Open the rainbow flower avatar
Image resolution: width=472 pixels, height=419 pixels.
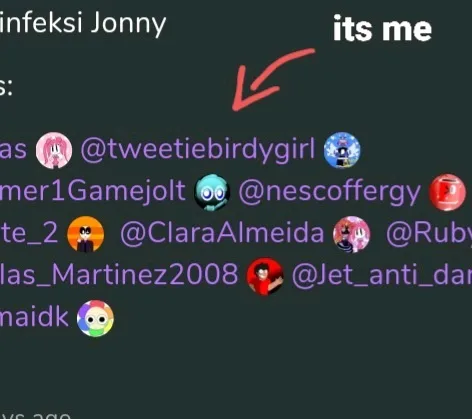point(95,318)
